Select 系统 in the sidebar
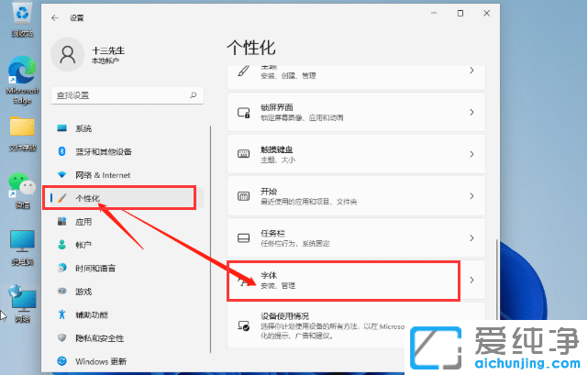Viewport: 588px width, 375px height. pos(128,128)
